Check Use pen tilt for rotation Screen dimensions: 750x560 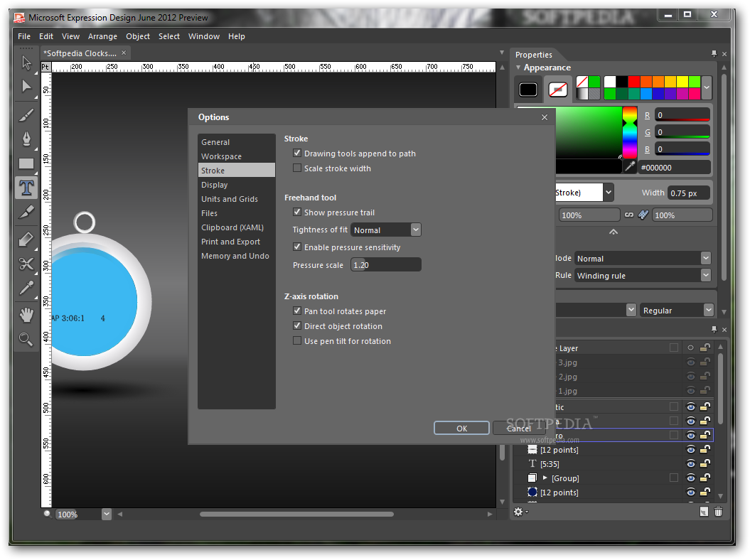pyautogui.click(x=297, y=340)
